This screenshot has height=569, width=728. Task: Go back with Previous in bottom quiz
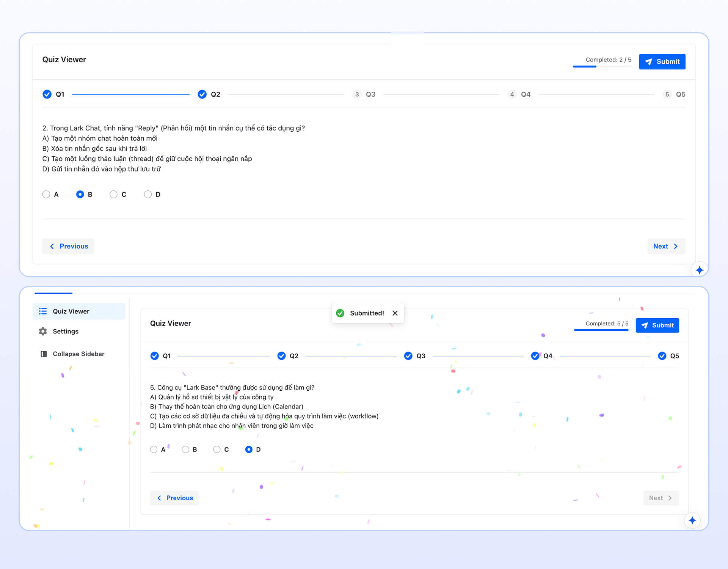[x=174, y=498]
